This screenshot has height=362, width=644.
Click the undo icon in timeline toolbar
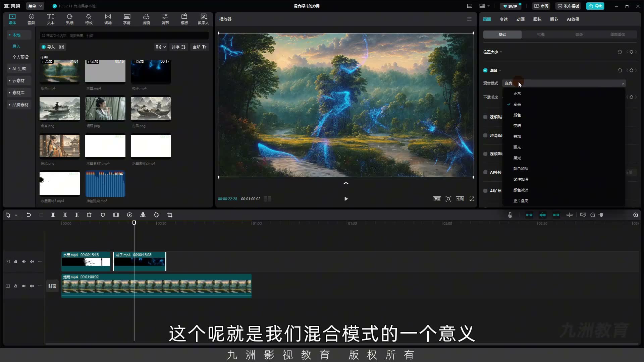29,215
